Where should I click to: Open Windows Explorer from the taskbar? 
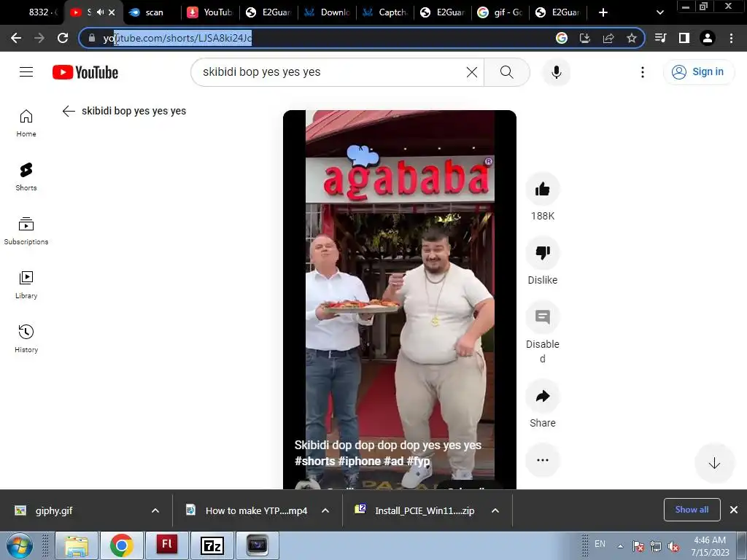[76, 545]
